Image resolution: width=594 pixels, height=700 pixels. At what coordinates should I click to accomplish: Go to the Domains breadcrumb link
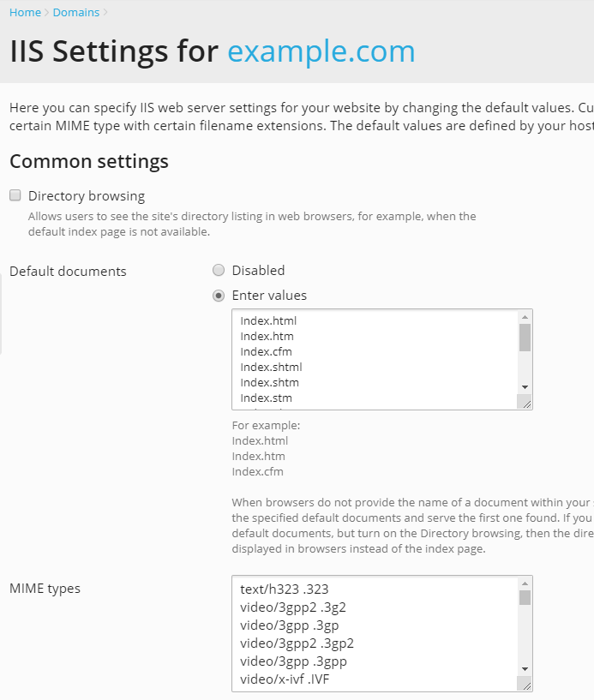tap(75, 13)
